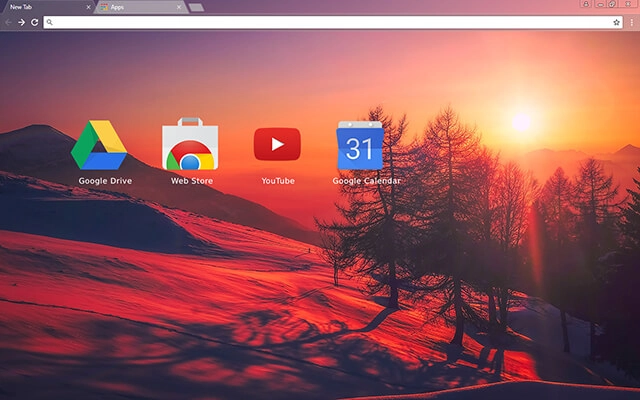Open the Google Drive app icon
This screenshot has width=640, height=400.
point(99,144)
